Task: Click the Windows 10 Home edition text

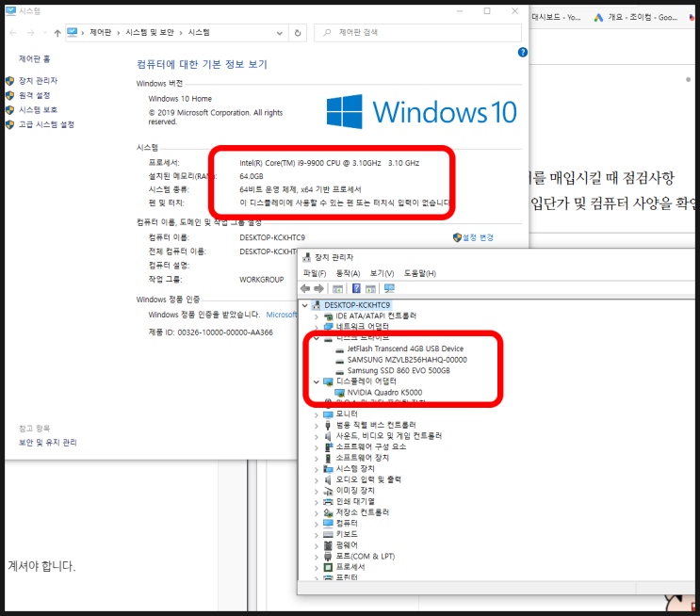Action: coord(180,99)
